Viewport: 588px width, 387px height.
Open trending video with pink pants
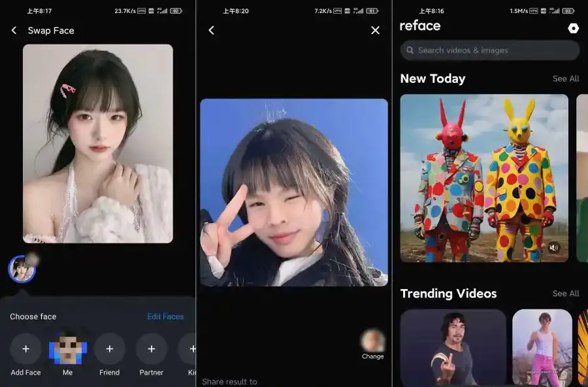coord(542,347)
